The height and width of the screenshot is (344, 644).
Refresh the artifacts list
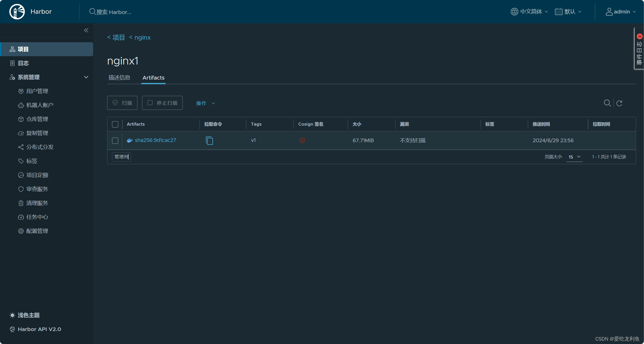coord(619,103)
